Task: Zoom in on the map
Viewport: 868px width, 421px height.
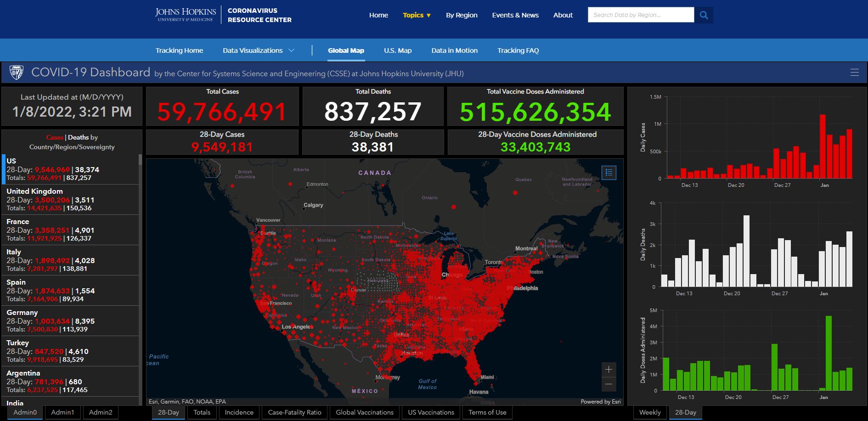Action: click(609, 370)
